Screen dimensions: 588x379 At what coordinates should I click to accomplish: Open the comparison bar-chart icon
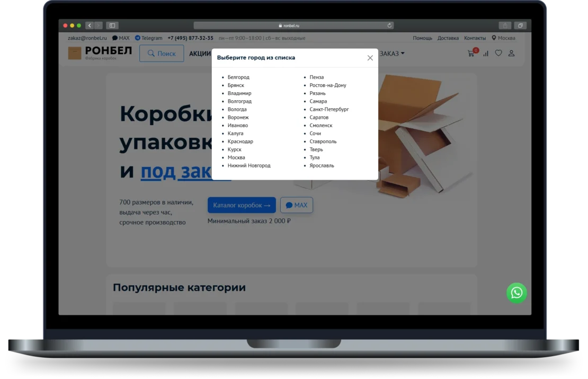pos(486,54)
